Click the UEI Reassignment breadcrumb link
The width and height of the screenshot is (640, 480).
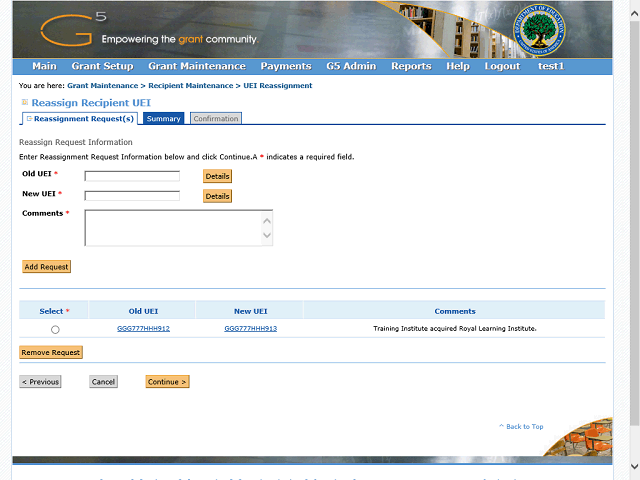click(x=278, y=86)
